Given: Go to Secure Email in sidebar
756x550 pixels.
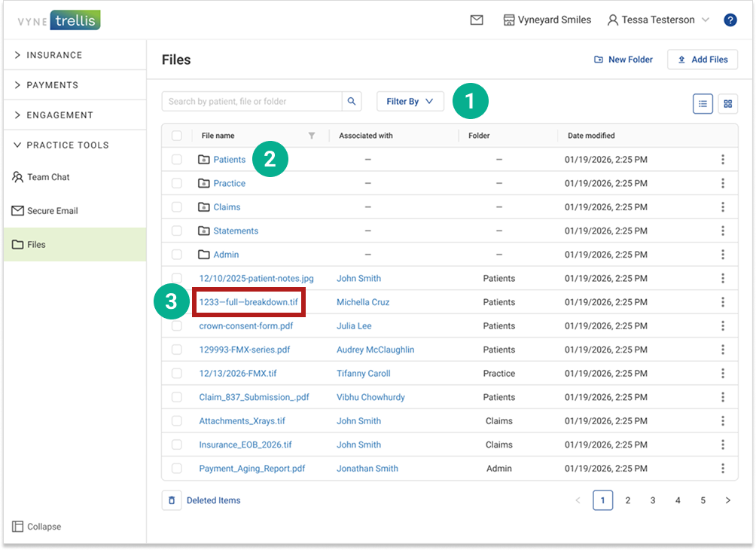Looking at the screenshot, I should (52, 211).
